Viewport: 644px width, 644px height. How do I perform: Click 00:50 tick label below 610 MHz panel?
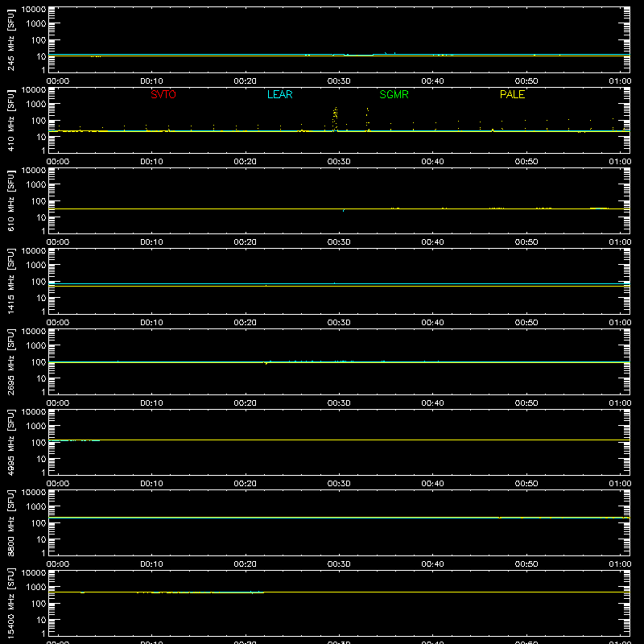(x=526, y=242)
